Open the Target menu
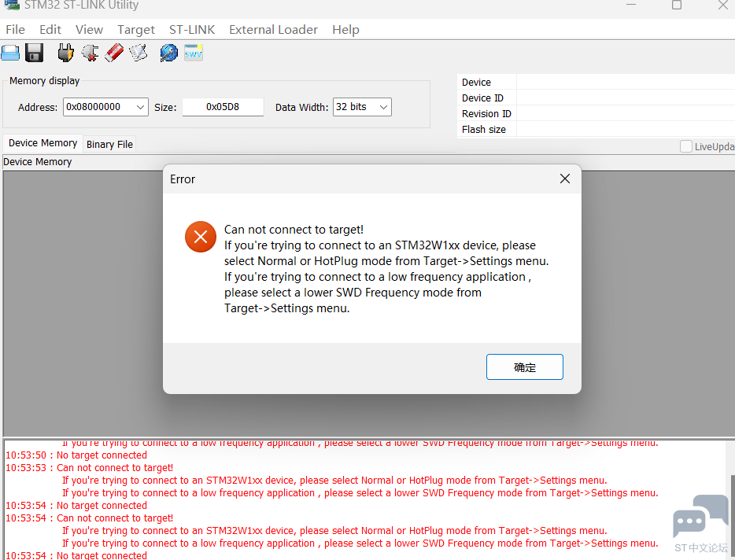 pos(136,30)
